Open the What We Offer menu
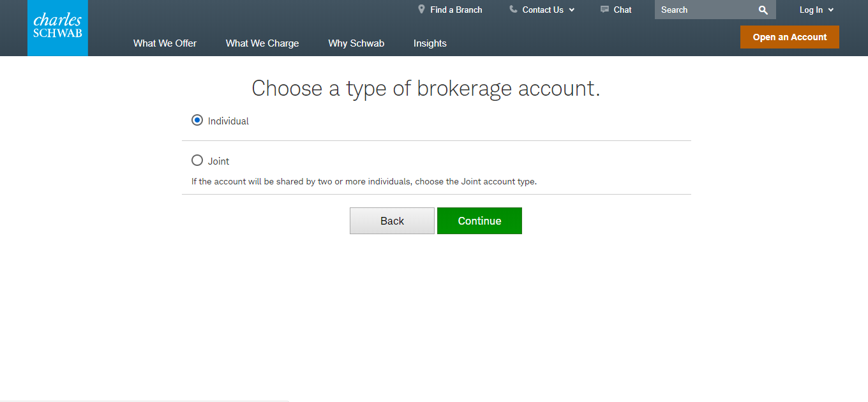Image resolution: width=868 pixels, height=402 pixels. pyautogui.click(x=165, y=43)
